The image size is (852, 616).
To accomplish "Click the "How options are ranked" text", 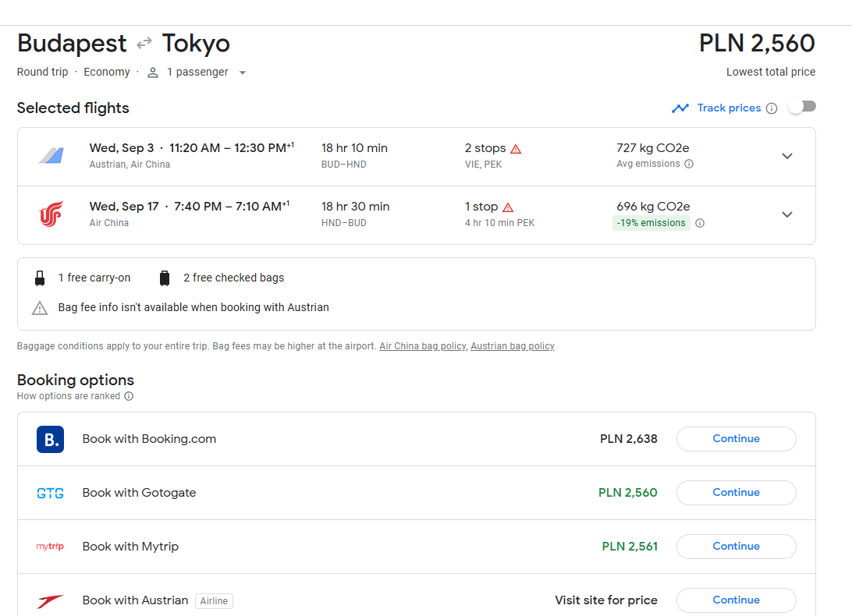I will [x=69, y=396].
